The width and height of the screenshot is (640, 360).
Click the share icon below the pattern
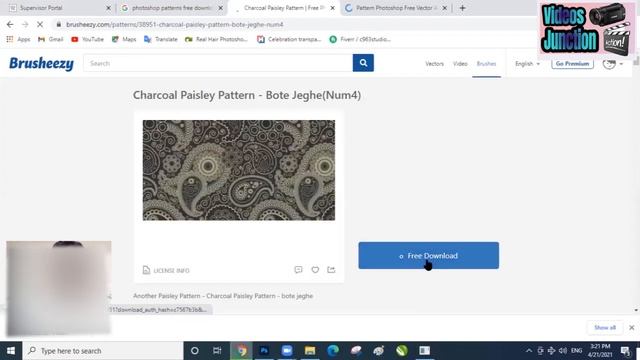coord(331,270)
